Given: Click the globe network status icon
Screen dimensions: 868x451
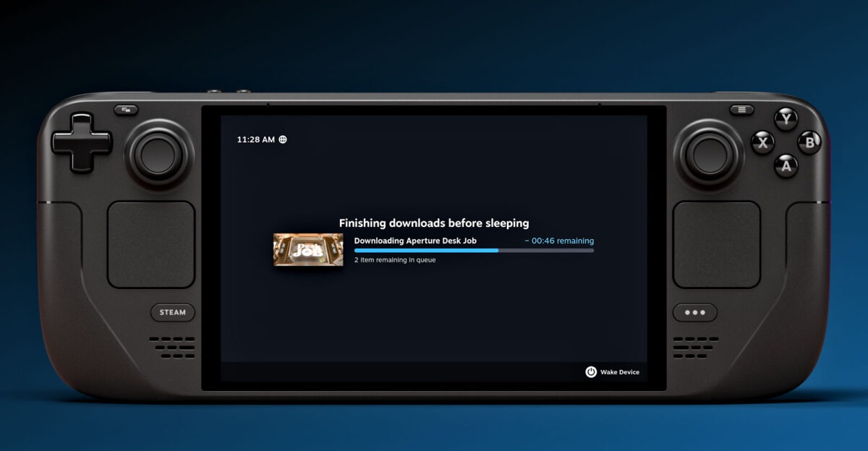Looking at the screenshot, I should (283, 139).
